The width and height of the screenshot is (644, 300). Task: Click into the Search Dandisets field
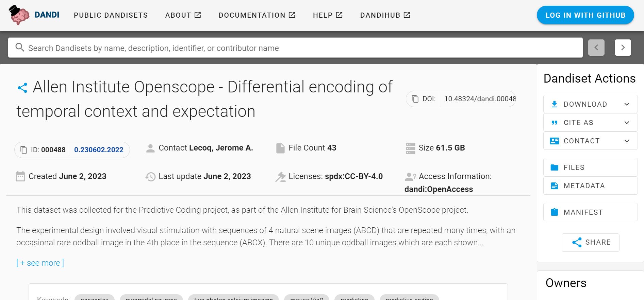295,48
